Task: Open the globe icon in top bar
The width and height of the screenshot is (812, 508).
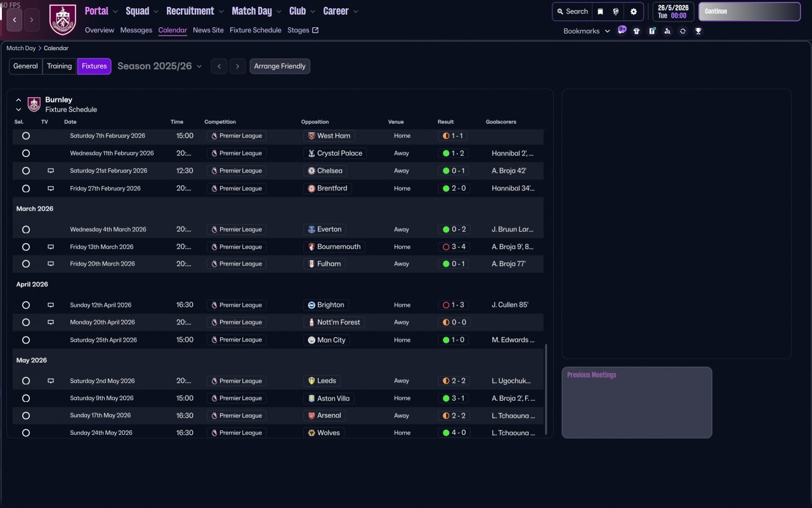Action: [616, 11]
